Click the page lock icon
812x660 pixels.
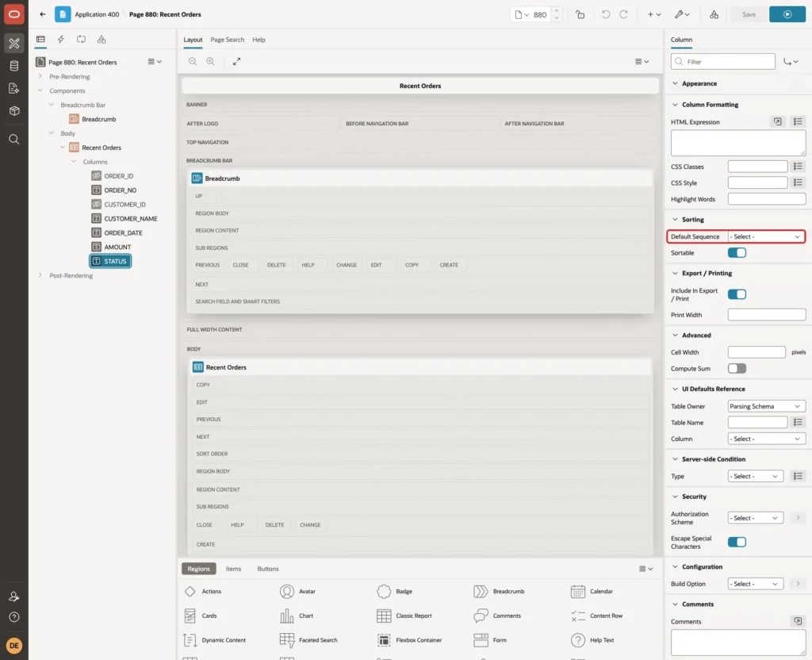580,14
